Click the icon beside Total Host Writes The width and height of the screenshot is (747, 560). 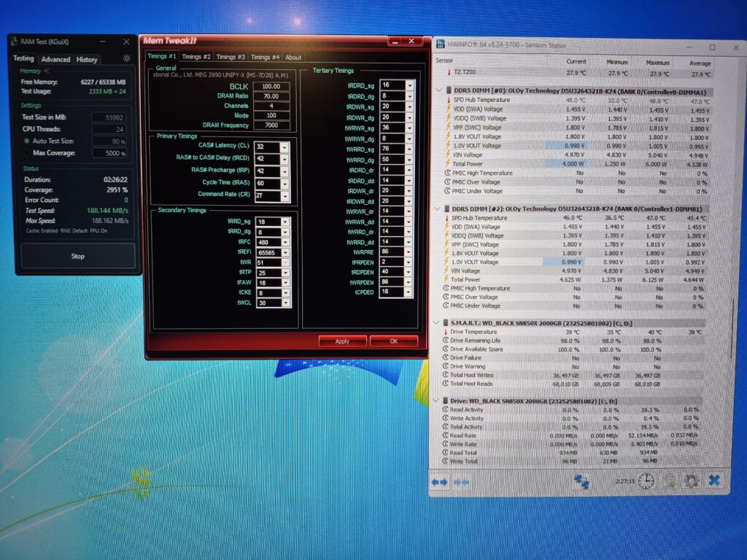coord(446,375)
